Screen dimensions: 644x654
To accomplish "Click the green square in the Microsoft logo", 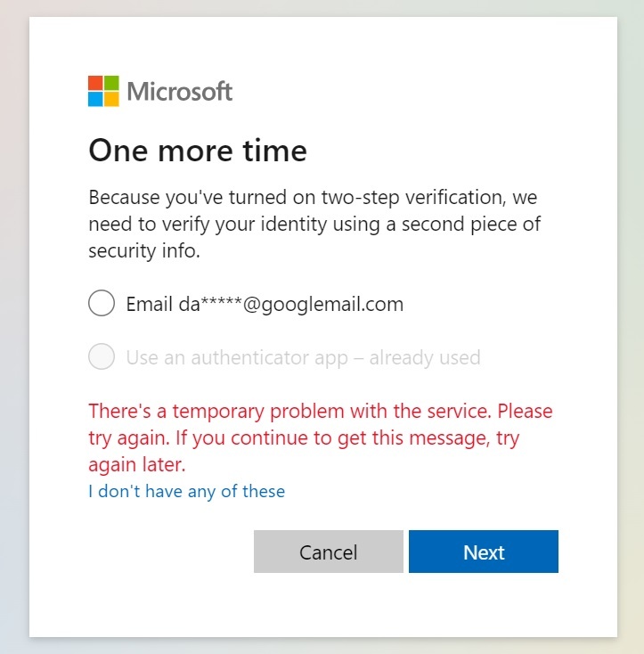I will pyautogui.click(x=111, y=83).
